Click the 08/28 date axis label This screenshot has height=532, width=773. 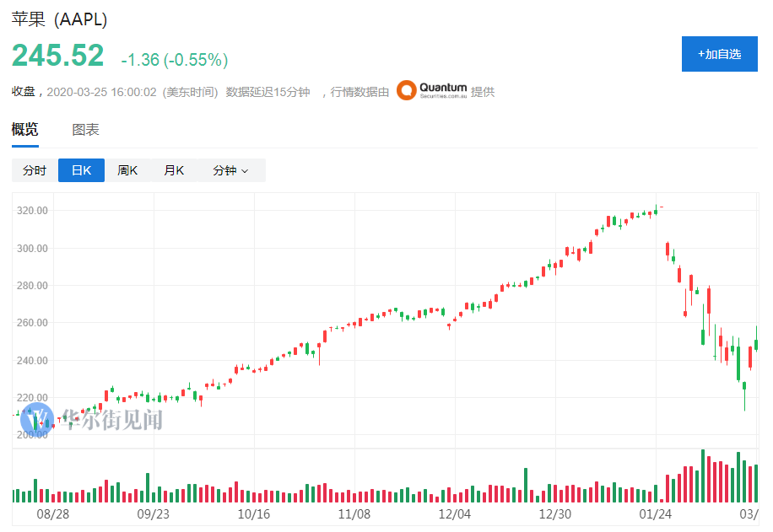tap(53, 514)
